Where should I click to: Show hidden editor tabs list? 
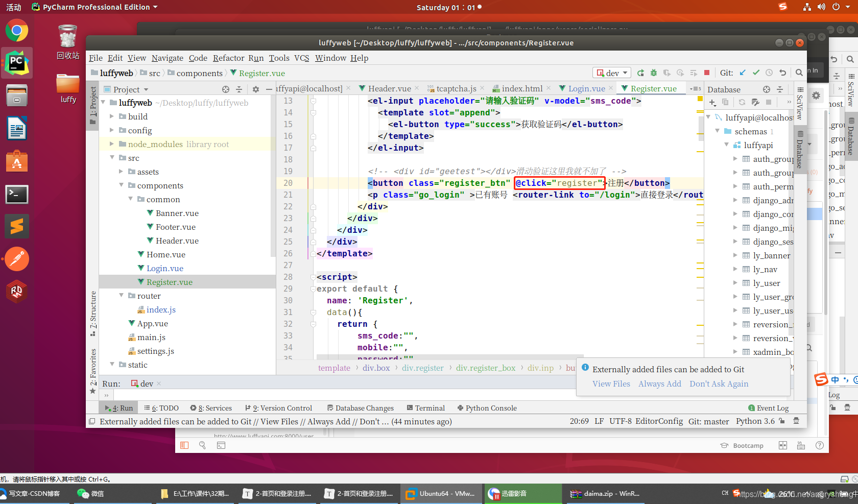pos(696,89)
